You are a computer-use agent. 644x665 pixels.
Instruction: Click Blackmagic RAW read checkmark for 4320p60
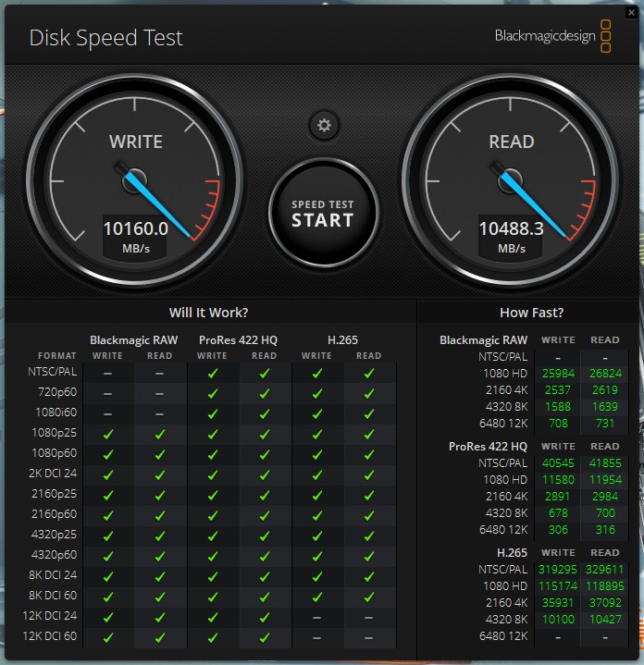pyautogui.click(x=160, y=555)
